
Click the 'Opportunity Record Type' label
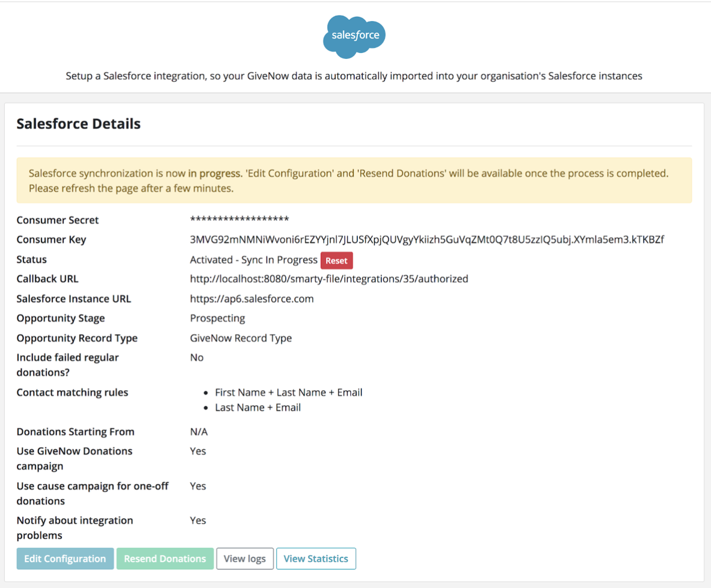click(77, 338)
